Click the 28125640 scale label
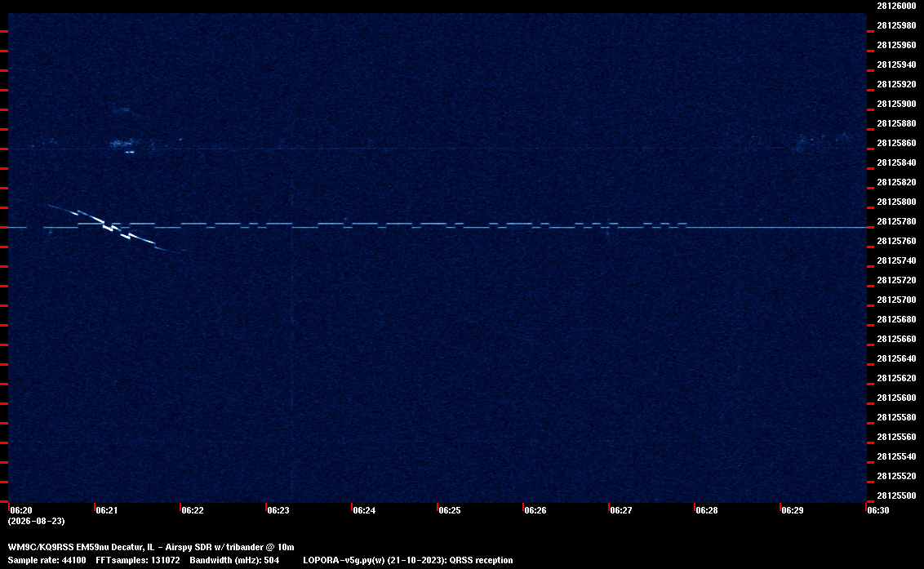 click(896, 358)
